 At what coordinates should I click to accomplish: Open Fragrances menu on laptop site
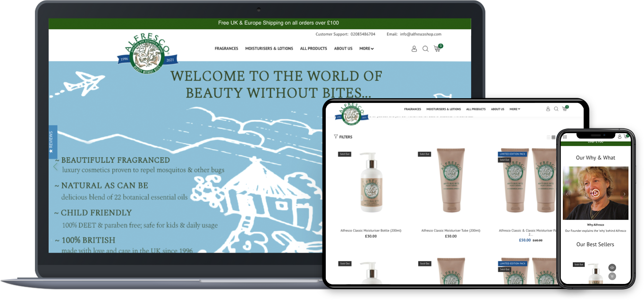[x=227, y=49]
